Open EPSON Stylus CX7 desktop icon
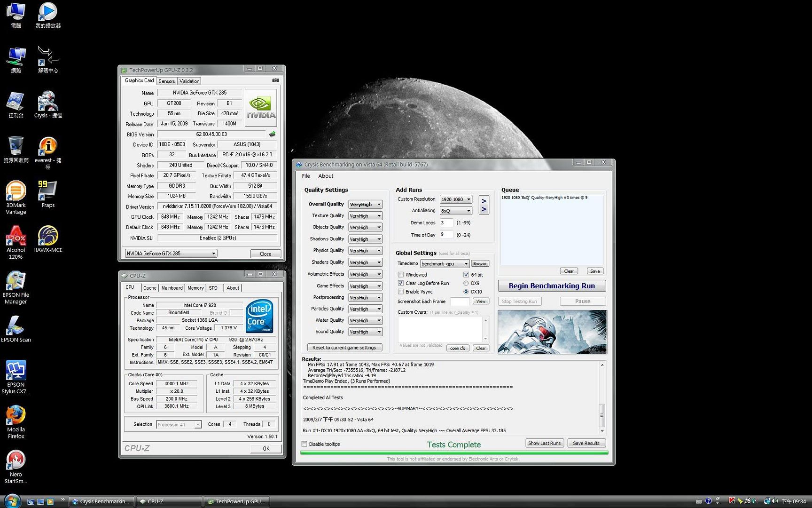The height and width of the screenshot is (508, 812). (x=16, y=377)
